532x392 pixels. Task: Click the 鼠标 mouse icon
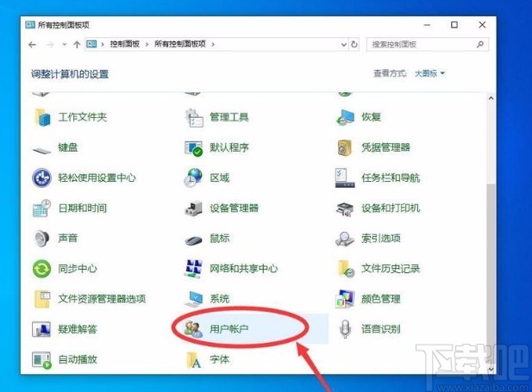click(194, 240)
